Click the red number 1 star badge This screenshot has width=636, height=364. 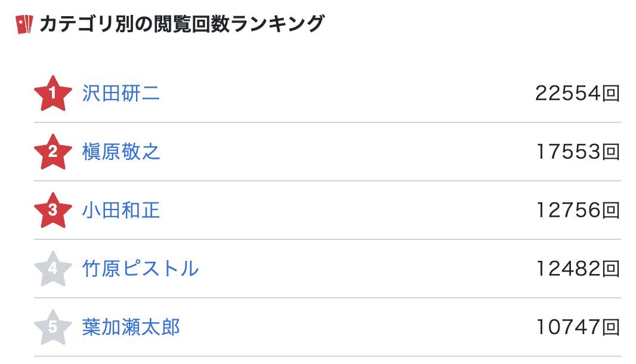53,93
